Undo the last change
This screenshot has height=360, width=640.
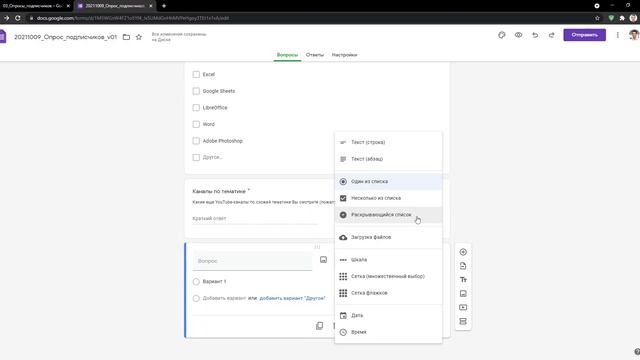click(535, 35)
